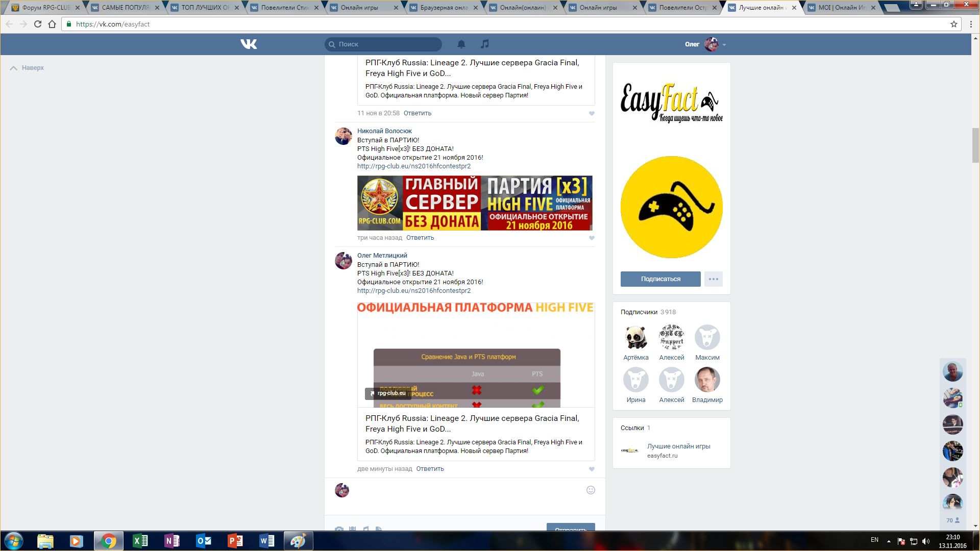Like Николай Волосюк's comment with heart
The width and height of the screenshot is (980, 551).
coord(592,238)
